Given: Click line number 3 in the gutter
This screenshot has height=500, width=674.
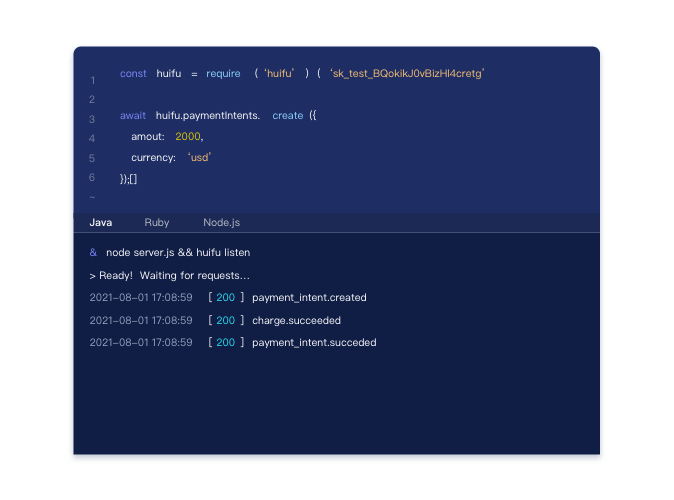Looking at the screenshot, I should pyautogui.click(x=92, y=120).
